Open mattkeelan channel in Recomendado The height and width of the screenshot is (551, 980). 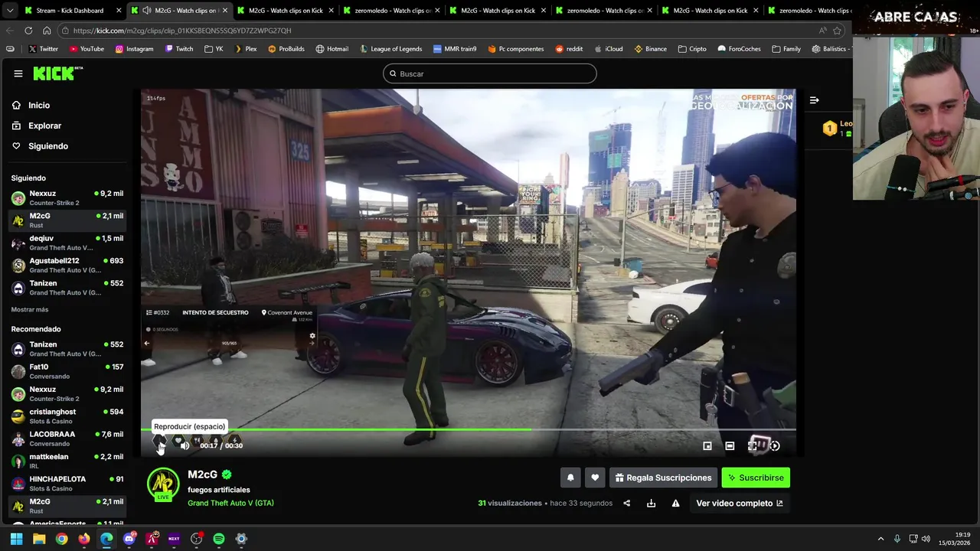(67, 461)
